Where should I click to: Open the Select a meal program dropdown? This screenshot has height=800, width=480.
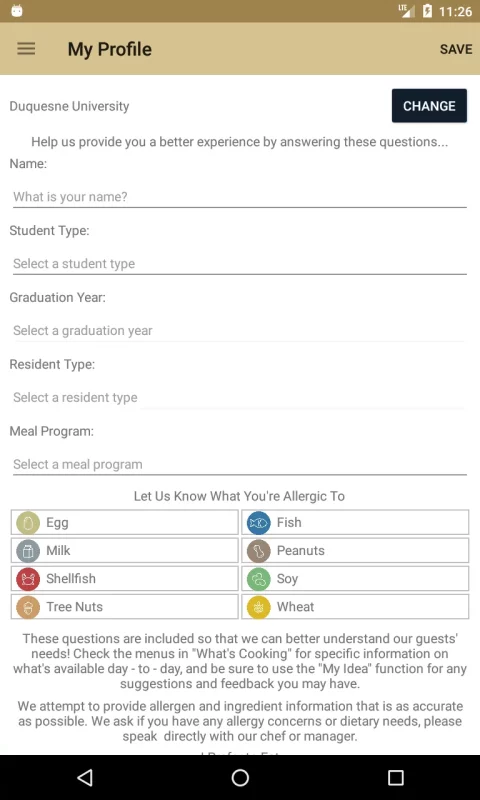(240, 464)
